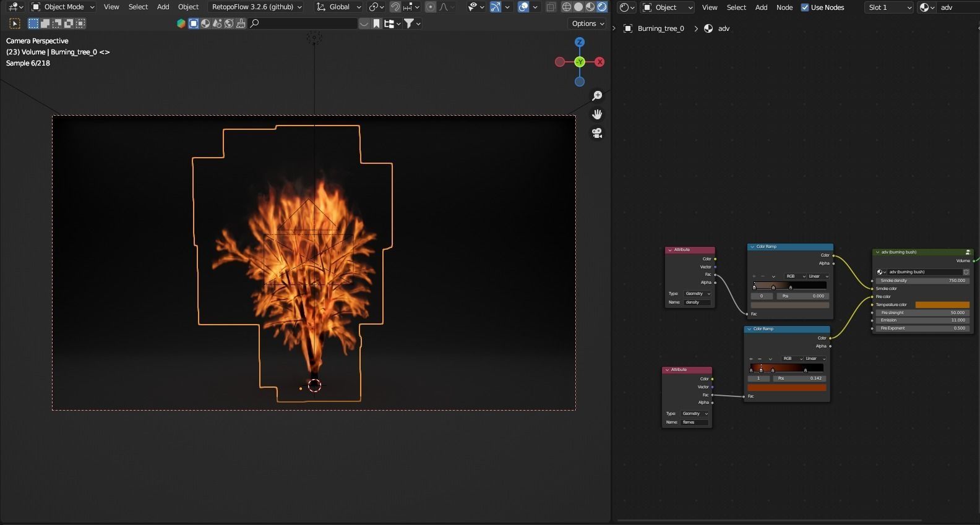This screenshot has height=525, width=980.
Task: Toggle the Use Nodes checkbox
Action: coord(805,7)
